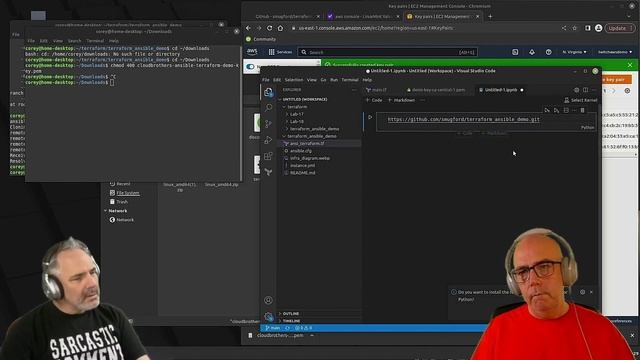Open AWS help question-mark icon
The image size is (640, 360).
click(549, 52)
